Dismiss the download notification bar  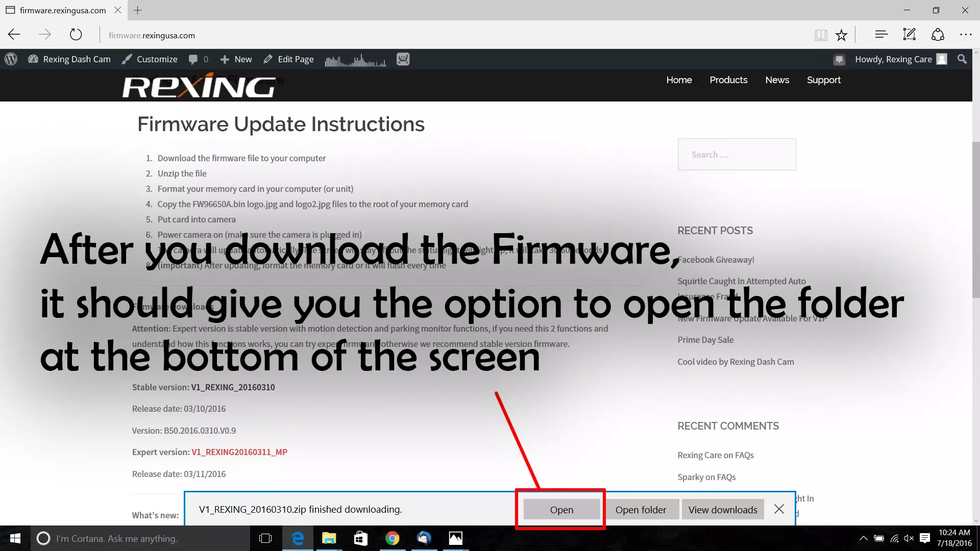(x=779, y=509)
